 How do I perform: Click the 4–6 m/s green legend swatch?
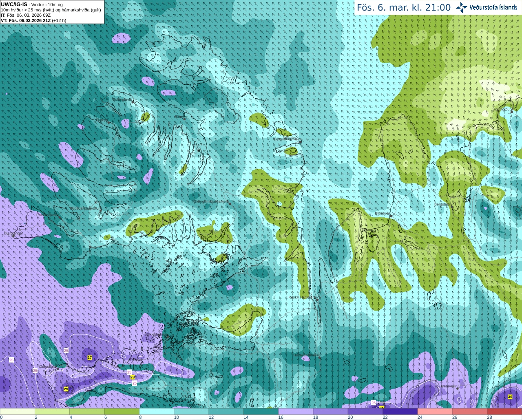[x=87, y=411]
